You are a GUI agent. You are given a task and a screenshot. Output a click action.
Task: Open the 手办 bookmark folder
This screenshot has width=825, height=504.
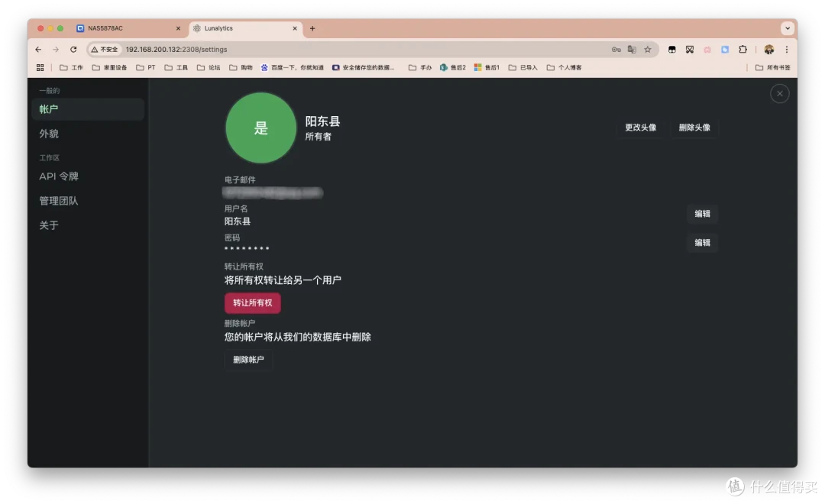[420, 67]
